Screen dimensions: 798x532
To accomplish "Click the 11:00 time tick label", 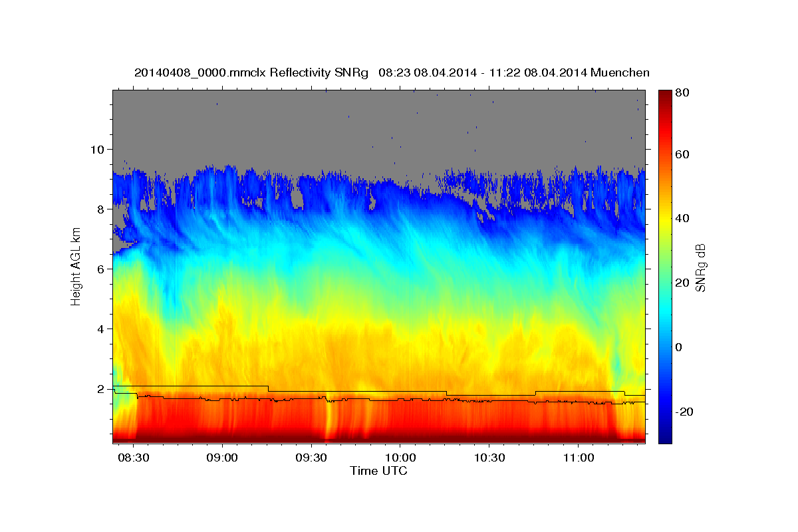I will click(578, 458).
